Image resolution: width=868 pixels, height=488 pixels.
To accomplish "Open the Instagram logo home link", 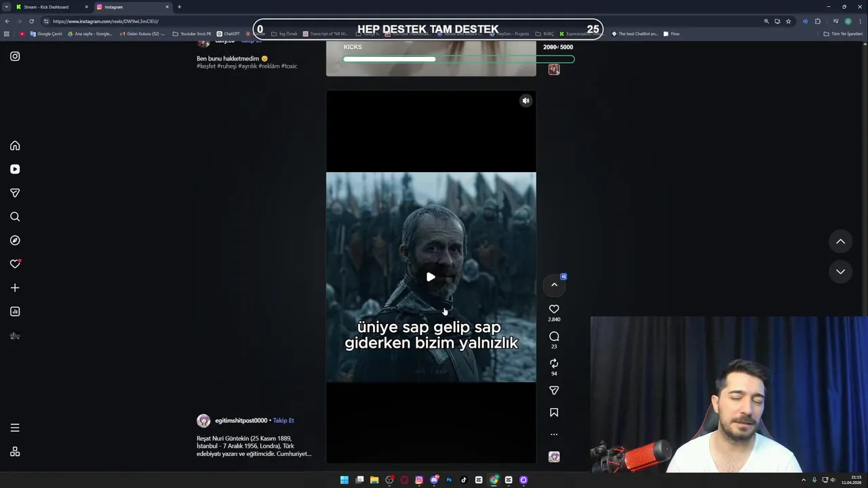I will tap(15, 56).
